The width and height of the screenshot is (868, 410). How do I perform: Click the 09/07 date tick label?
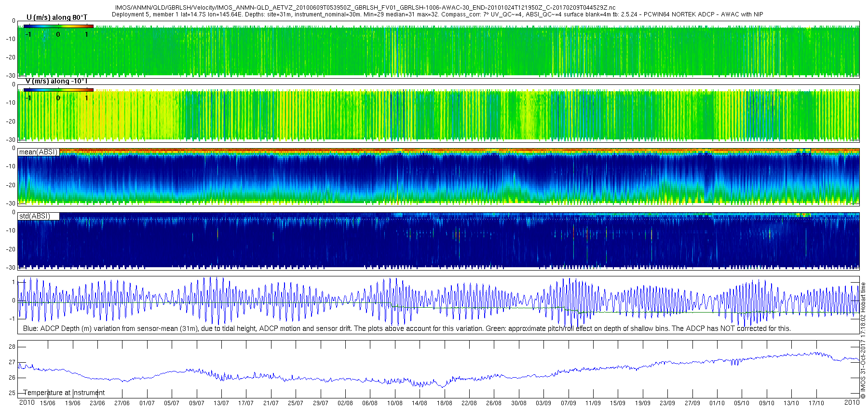[x=196, y=403]
